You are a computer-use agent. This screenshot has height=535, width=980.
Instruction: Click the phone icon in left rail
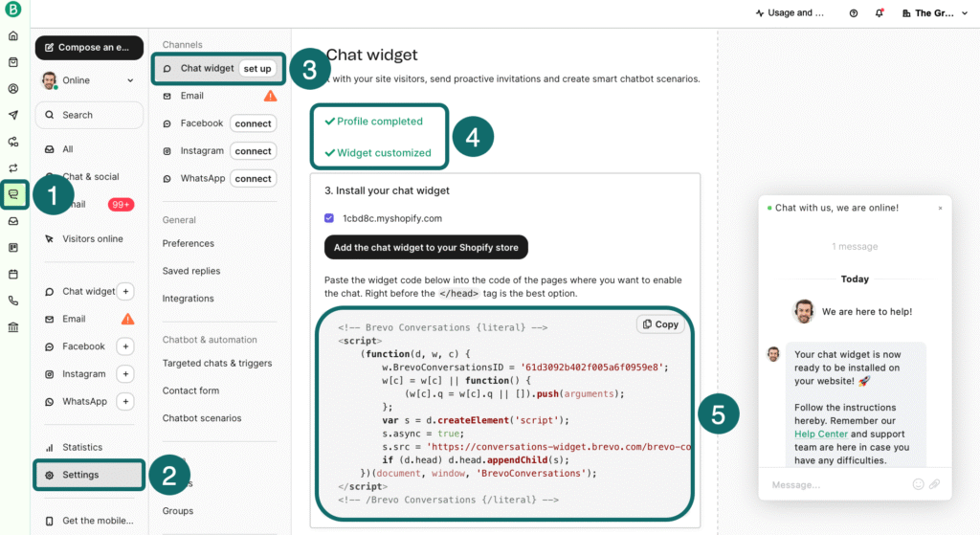13,301
